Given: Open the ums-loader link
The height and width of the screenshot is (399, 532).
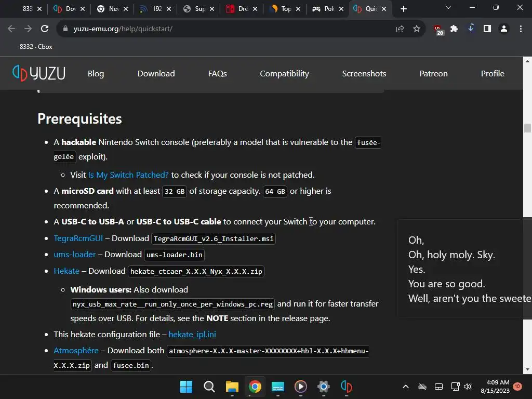Looking at the screenshot, I should tap(75, 255).
